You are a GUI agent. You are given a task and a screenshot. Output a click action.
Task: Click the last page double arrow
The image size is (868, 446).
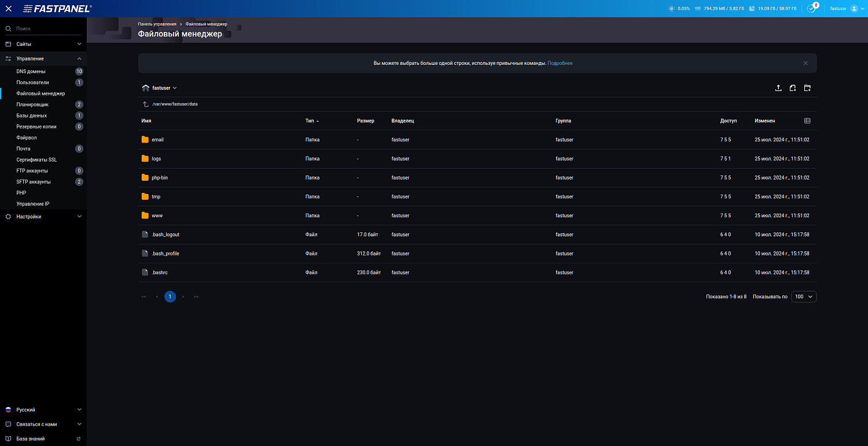click(196, 297)
